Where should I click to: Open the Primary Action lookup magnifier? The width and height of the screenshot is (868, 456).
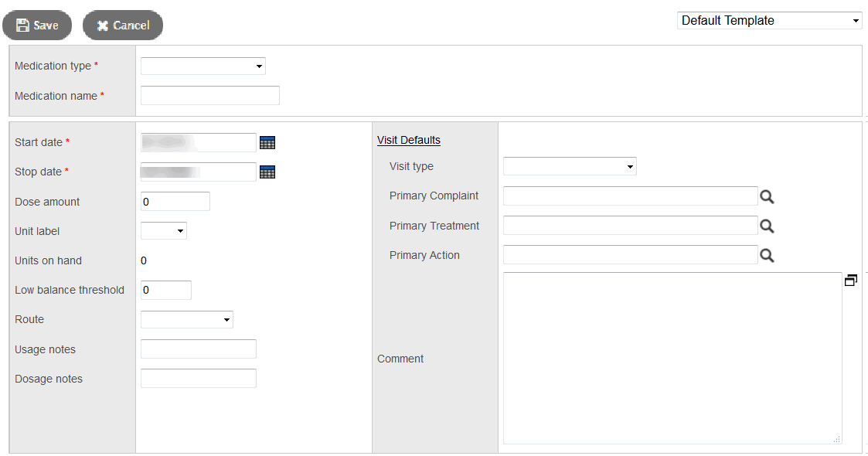767,255
